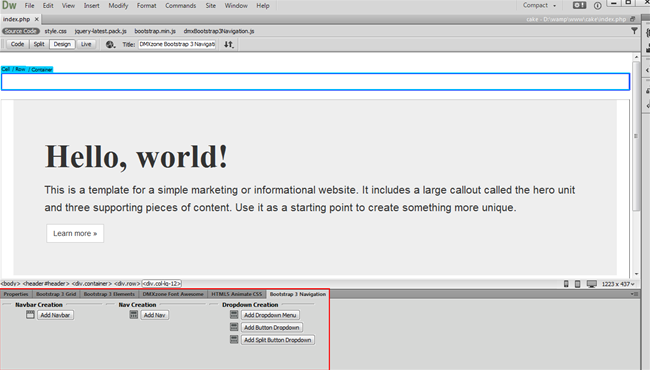Image resolution: width=650 pixels, height=370 pixels.
Task: Click the Add Nav icon
Action: (x=133, y=315)
